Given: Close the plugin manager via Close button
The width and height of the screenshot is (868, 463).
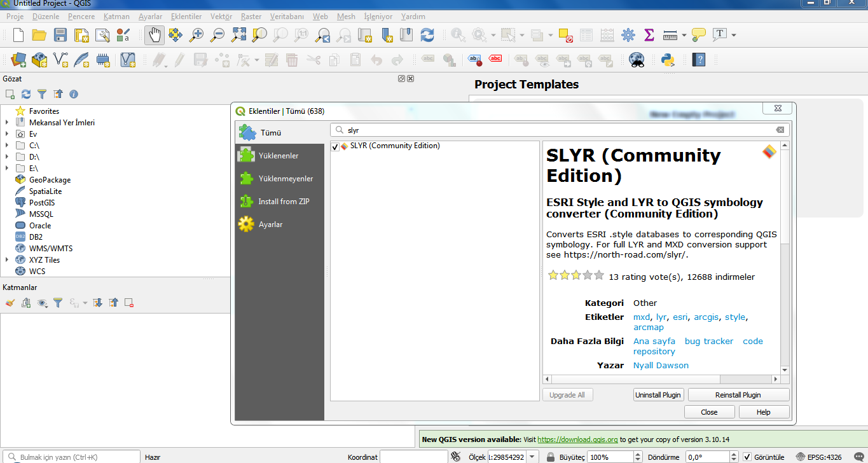Looking at the screenshot, I should click(x=709, y=412).
